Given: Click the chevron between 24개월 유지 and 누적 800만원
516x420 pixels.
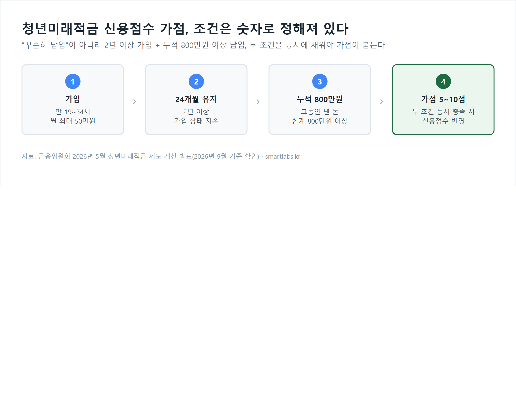Looking at the screenshot, I should coord(258,102).
